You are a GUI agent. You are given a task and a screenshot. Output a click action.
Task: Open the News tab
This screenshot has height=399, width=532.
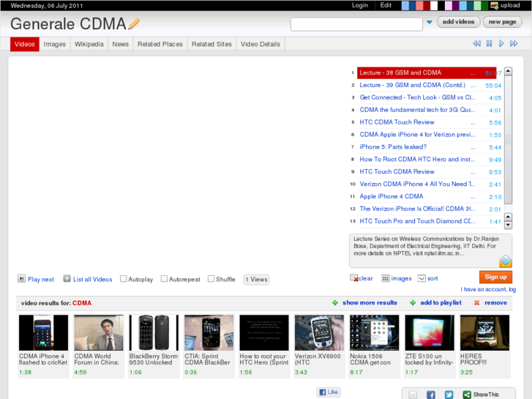point(121,44)
